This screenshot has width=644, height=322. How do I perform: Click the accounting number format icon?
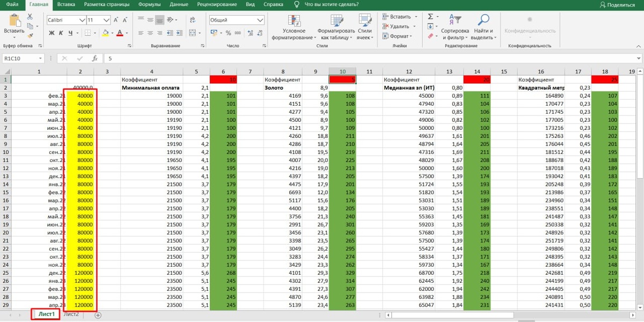214,33
